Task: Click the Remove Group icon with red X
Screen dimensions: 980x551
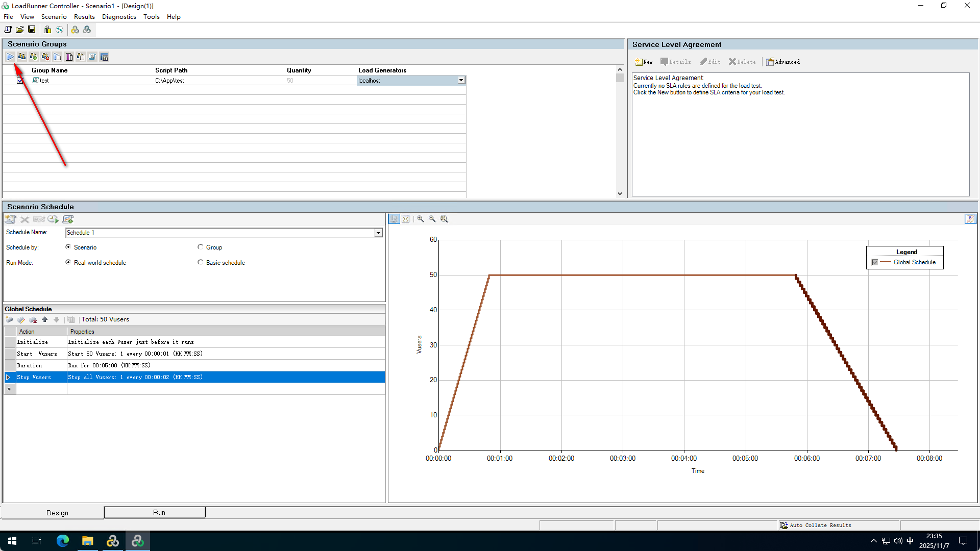Action: point(45,57)
